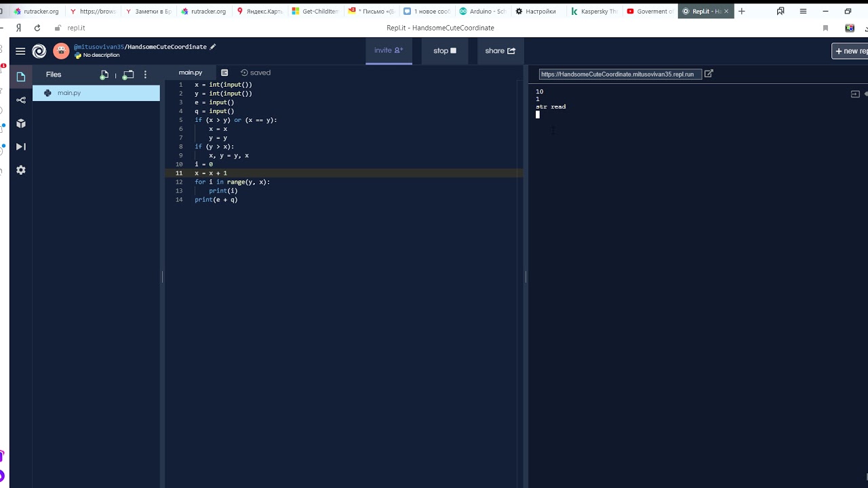
Task: Click the share button
Action: [500, 51]
